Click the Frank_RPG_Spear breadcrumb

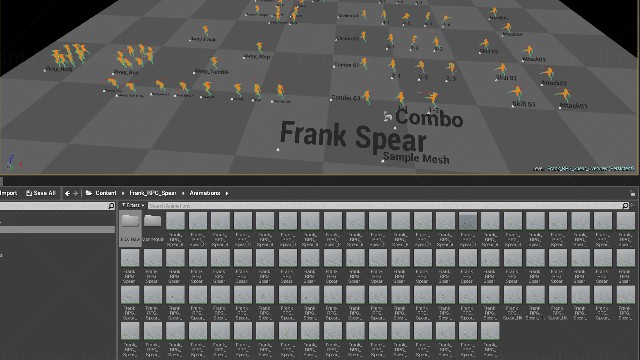point(153,193)
